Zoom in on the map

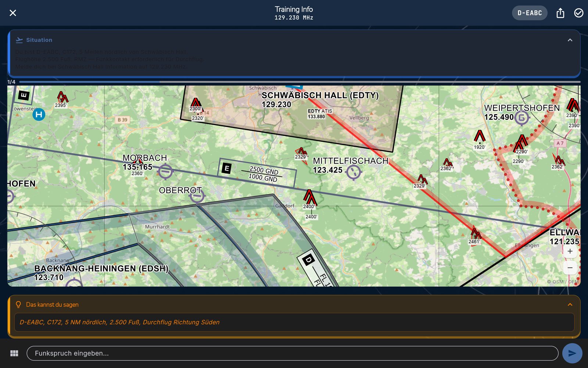570,251
